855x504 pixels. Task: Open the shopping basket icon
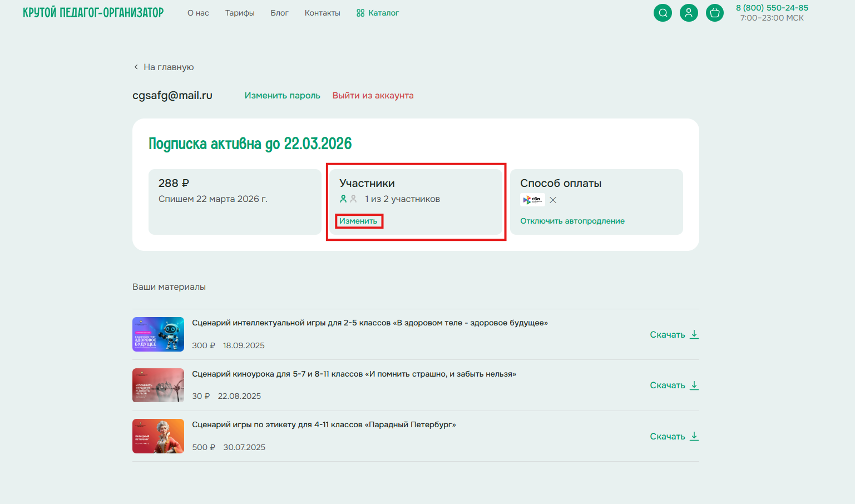[715, 13]
